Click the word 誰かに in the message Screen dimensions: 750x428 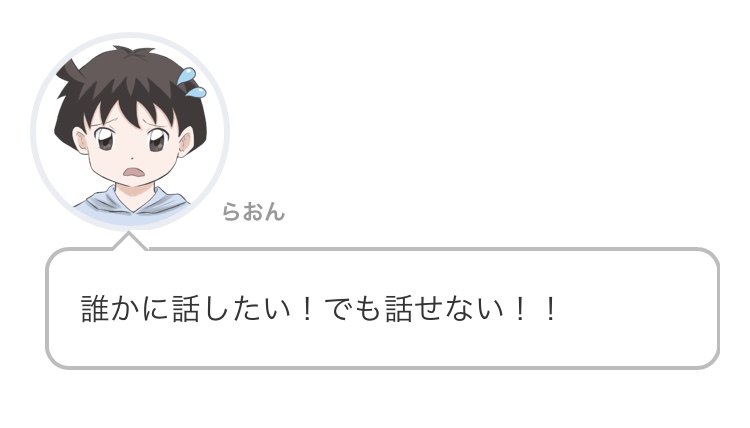coord(125,309)
